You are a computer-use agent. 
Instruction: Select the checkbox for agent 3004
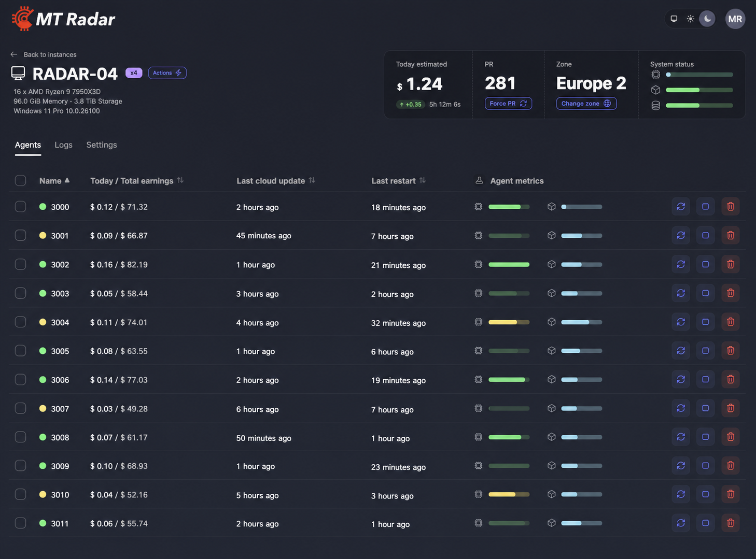[20, 322]
